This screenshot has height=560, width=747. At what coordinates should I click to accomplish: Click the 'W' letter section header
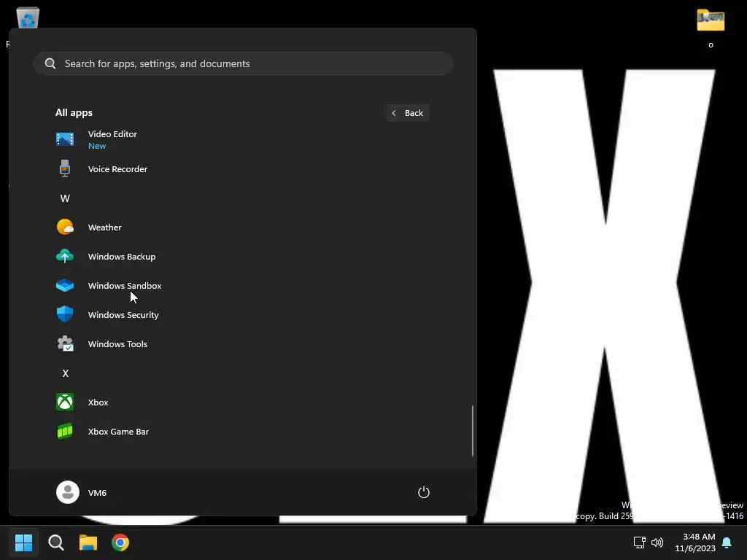(65, 198)
